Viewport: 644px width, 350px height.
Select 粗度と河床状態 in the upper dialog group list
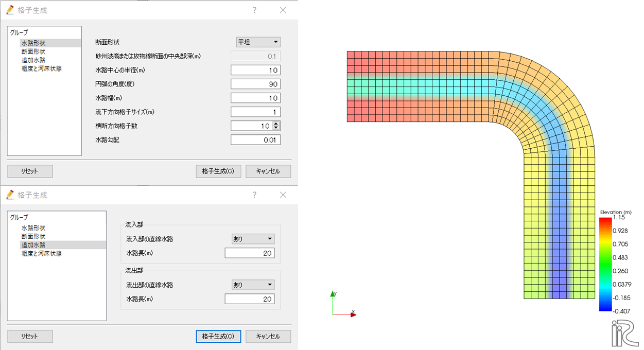coord(41,68)
